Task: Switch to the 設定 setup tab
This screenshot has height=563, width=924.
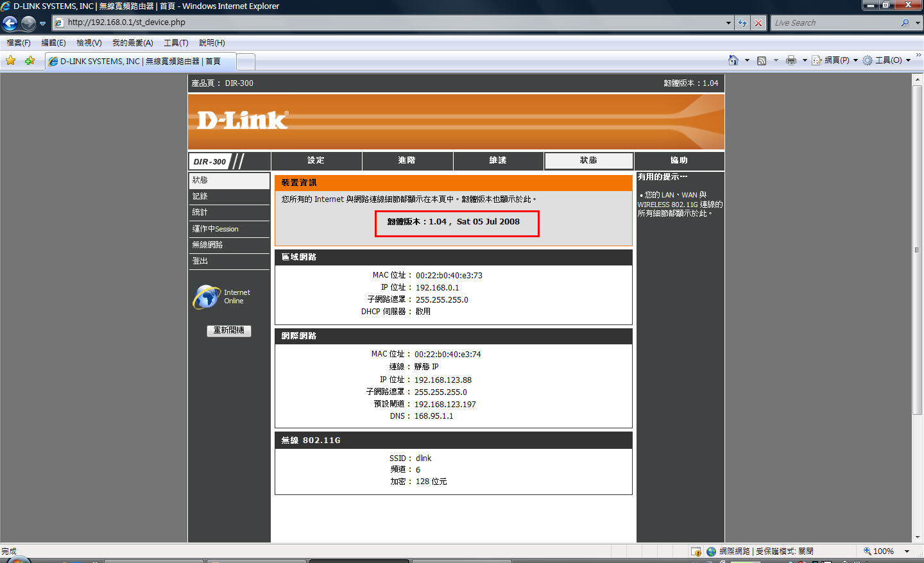Action: [x=316, y=160]
